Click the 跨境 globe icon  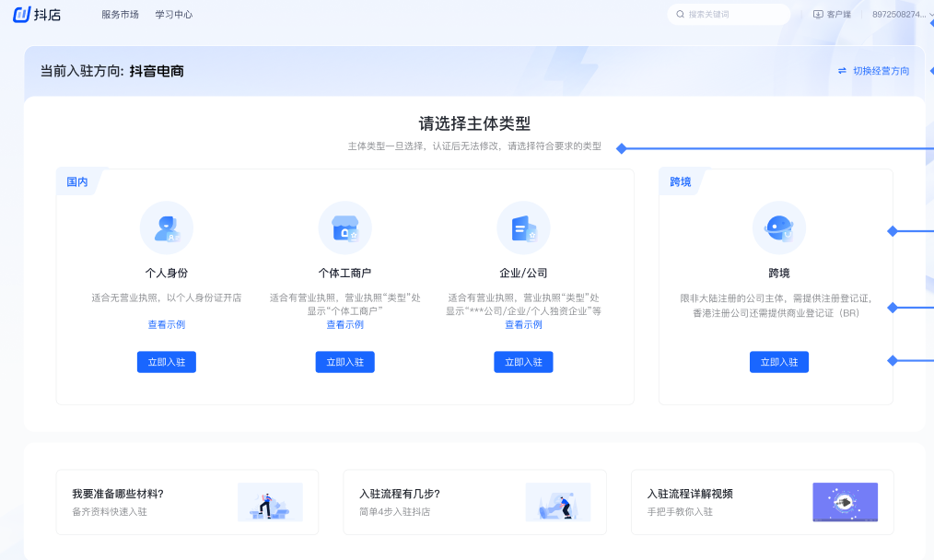[x=779, y=228]
